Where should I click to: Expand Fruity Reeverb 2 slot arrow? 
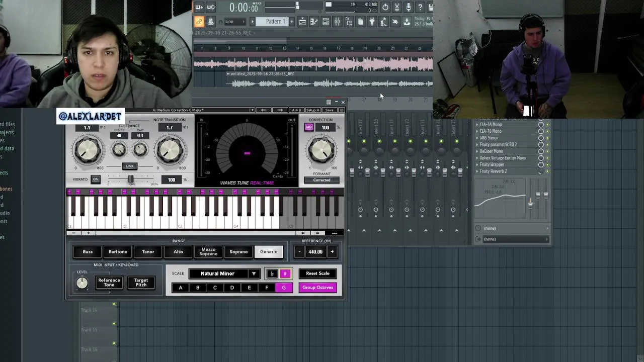point(477,171)
